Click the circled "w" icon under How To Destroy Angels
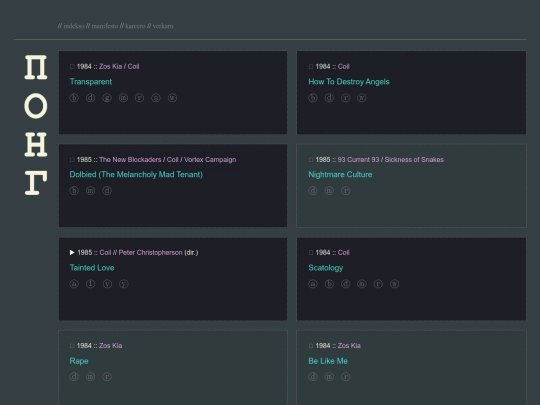 point(362,98)
